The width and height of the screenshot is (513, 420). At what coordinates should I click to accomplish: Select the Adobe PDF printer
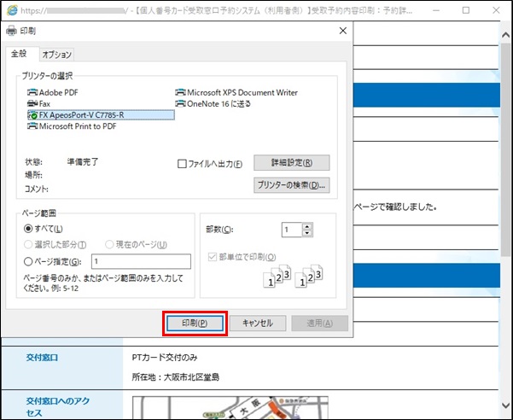pos(58,92)
